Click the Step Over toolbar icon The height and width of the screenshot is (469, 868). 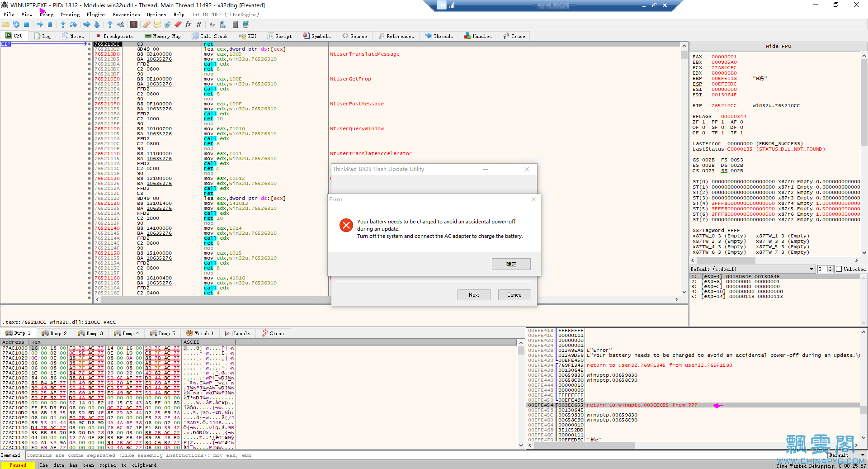coord(73,24)
